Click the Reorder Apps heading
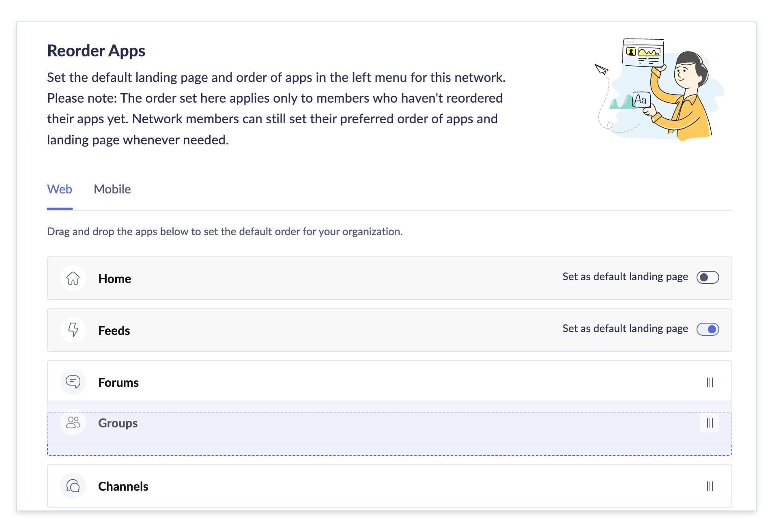The height and width of the screenshot is (532, 774). (x=96, y=51)
